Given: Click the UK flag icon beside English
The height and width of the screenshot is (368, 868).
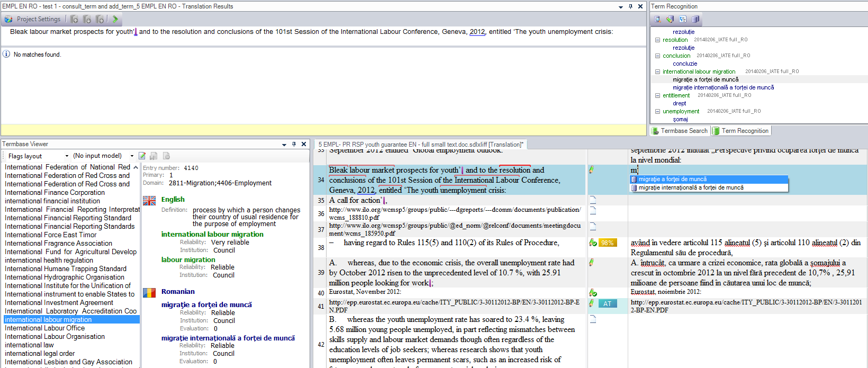Looking at the screenshot, I should [149, 200].
